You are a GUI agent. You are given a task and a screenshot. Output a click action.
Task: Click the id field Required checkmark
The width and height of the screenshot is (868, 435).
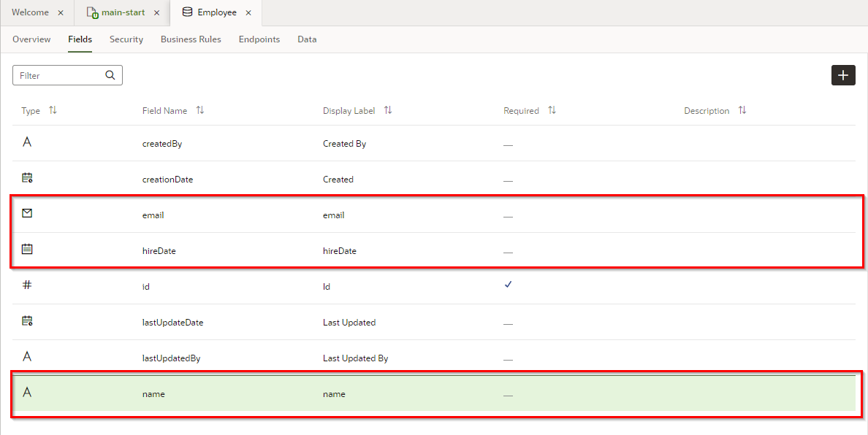[x=508, y=285]
